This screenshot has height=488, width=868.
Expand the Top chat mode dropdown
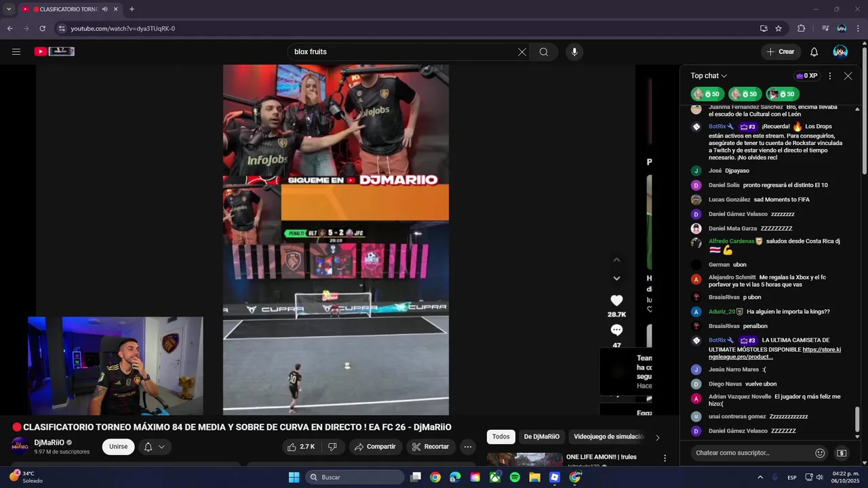pos(709,76)
